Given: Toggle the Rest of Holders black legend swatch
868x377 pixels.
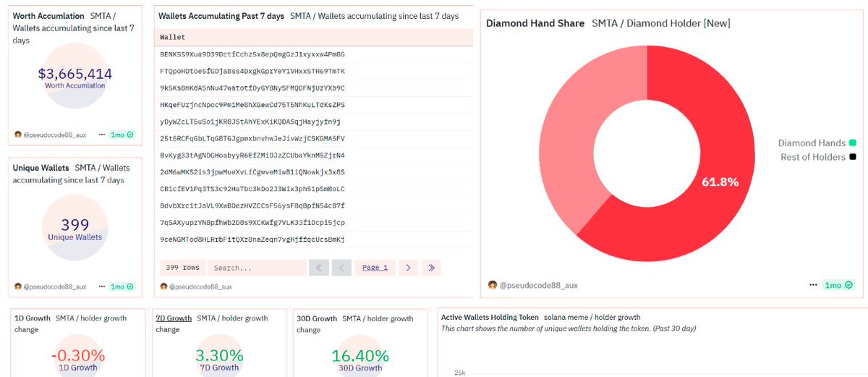Looking at the screenshot, I should (853, 157).
